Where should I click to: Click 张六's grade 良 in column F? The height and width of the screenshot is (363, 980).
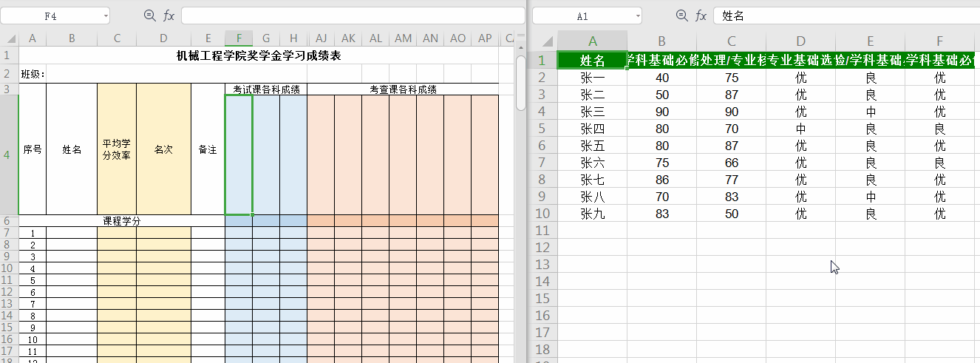(940, 163)
